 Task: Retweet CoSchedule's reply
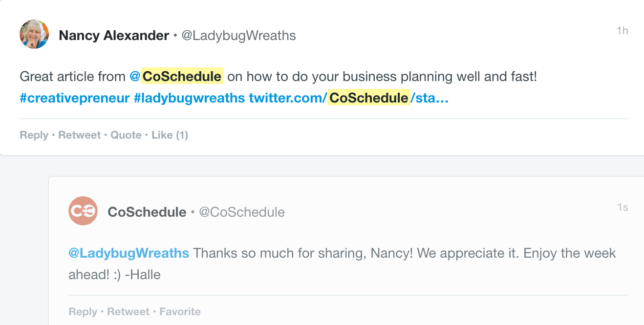pyautogui.click(x=128, y=311)
